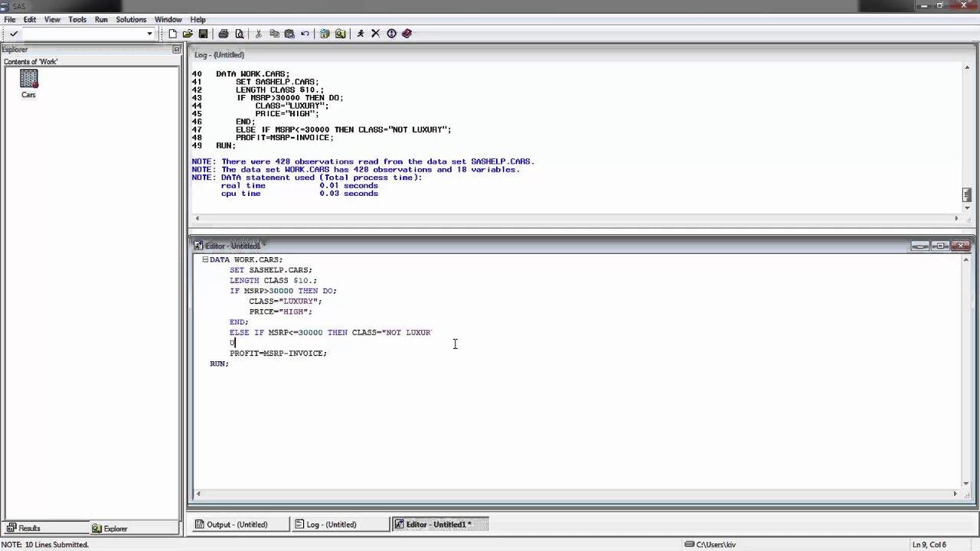This screenshot has height=551, width=980.
Task: Click the New Library toolbar icon
Action: point(325,34)
